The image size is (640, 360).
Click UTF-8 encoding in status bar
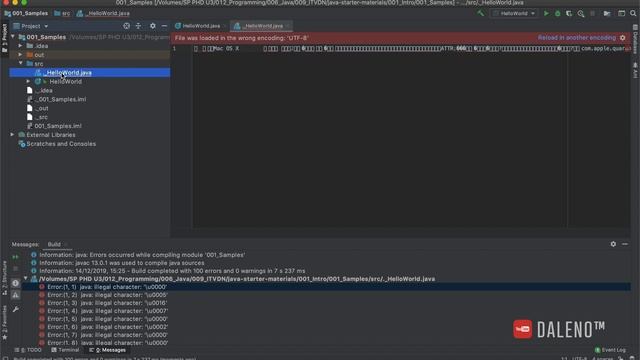(x=579, y=358)
